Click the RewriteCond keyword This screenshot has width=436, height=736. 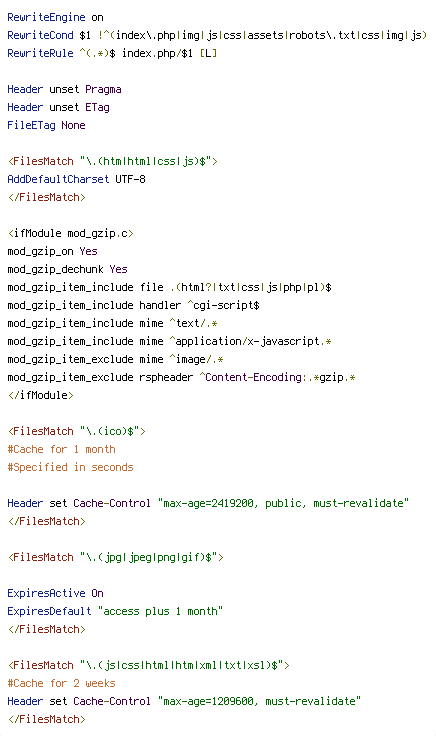tap(40, 35)
